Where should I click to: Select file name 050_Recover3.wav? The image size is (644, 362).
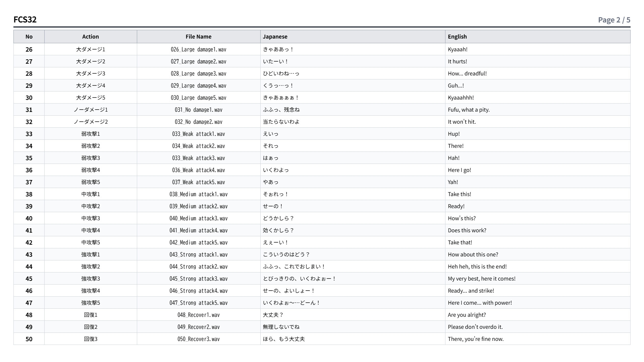(x=199, y=339)
